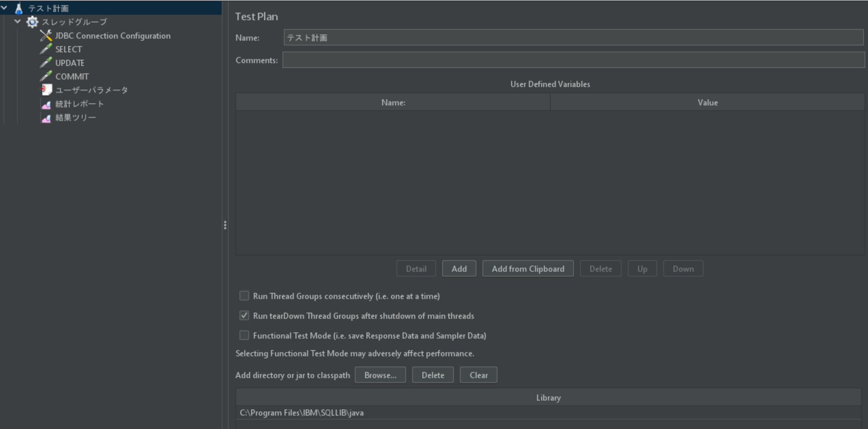Uncheck Run tearDown Thread Groups after shutdown
Viewport: 868px width, 429px height.
(x=244, y=315)
